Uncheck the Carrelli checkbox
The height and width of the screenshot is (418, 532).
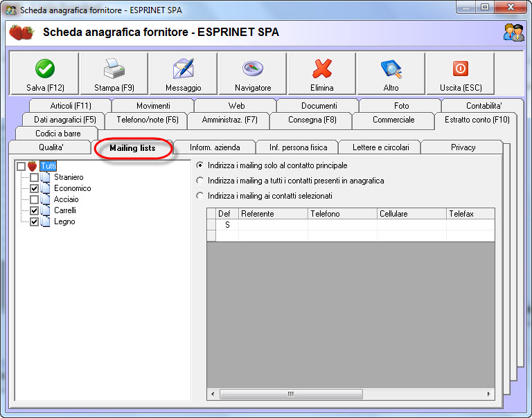[x=34, y=210]
